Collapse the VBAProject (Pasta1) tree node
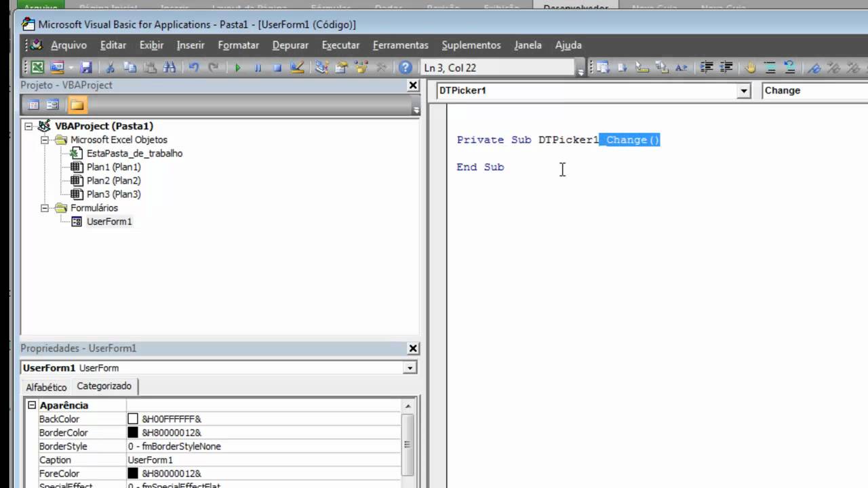868x488 pixels. click(28, 126)
